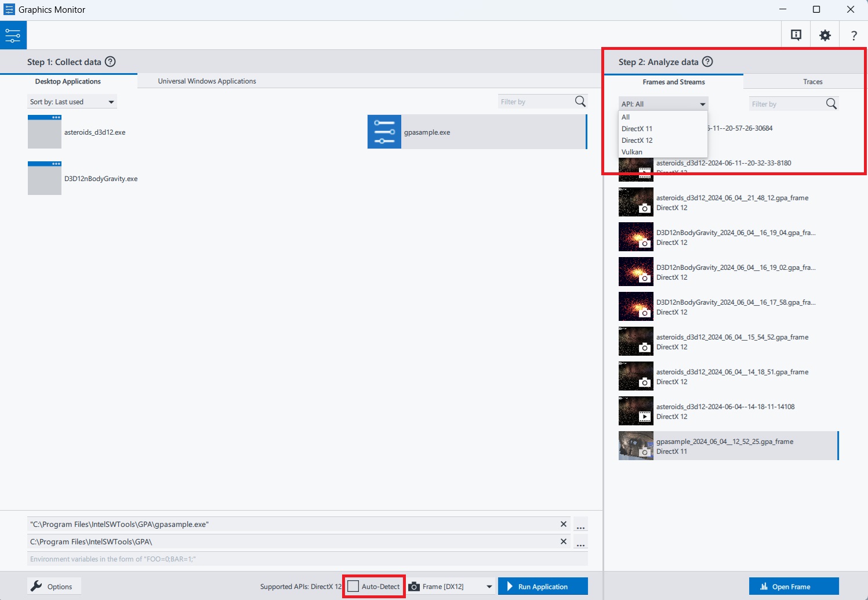
Task: Show help for Step 2: Analyze data
Action: [707, 62]
